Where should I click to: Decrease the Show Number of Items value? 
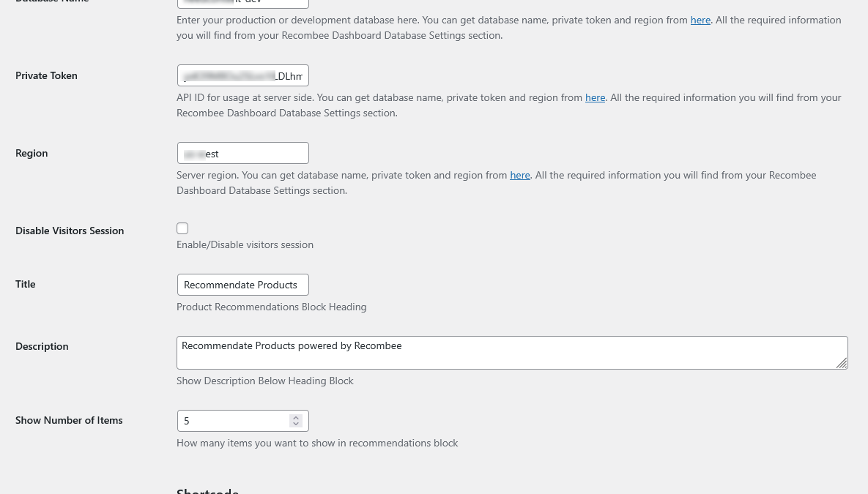[x=296, y=424]
